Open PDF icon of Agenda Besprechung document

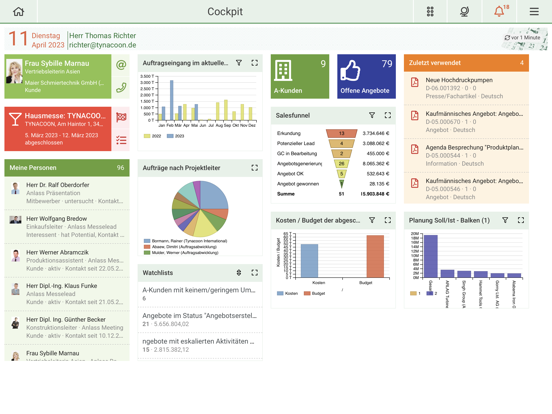click(415, 149)
